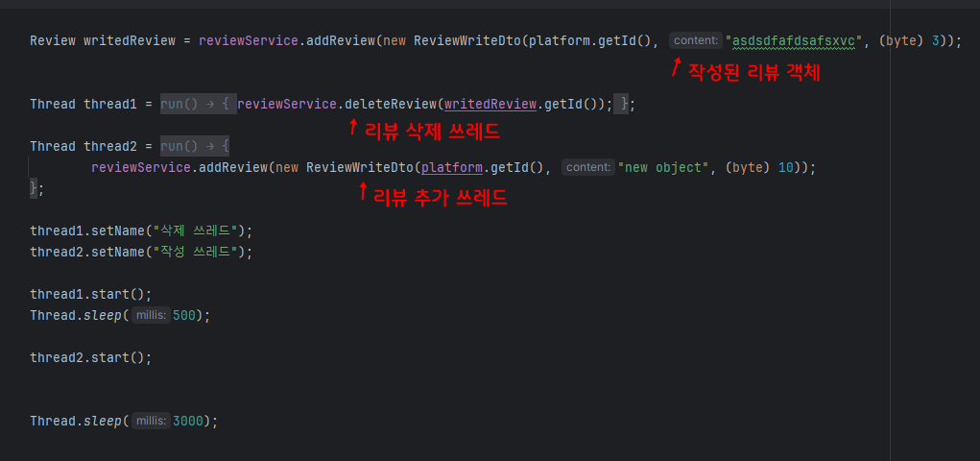The image size is (980, 461).
Task: Expand the folded thread2 run() lambda
Action: coord(195,146)
